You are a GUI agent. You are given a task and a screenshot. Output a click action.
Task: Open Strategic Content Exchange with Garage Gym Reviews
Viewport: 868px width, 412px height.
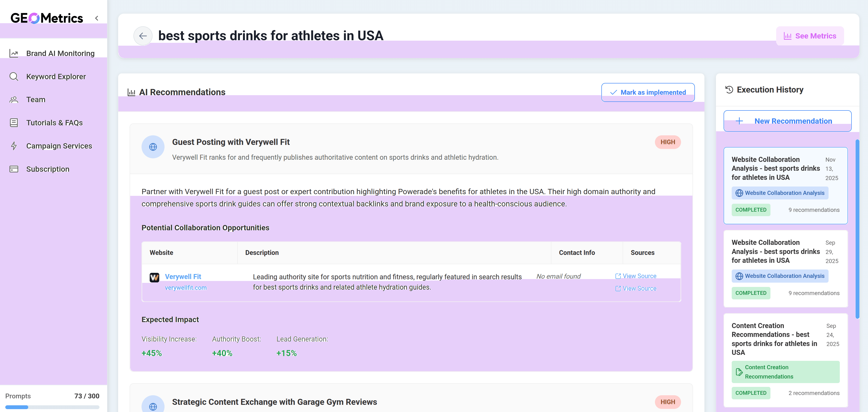pyautogui.click(x=275, y=402)
